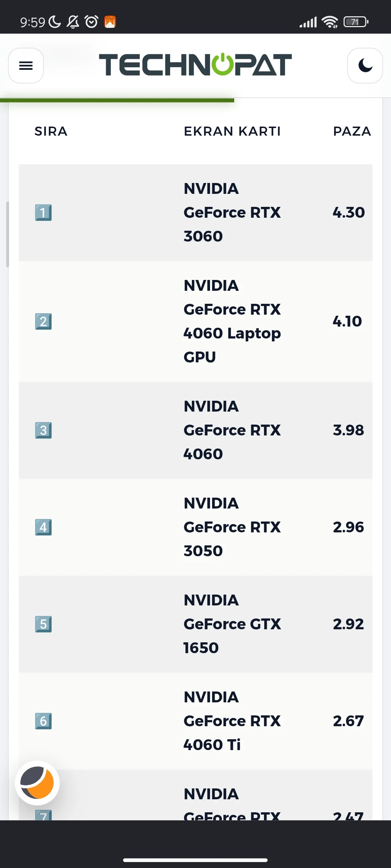
Task: Tap NVIDIA GeForce RTX 4060 Laptop GPU entry
Action: pyautogui.click(x=232, y=322)
